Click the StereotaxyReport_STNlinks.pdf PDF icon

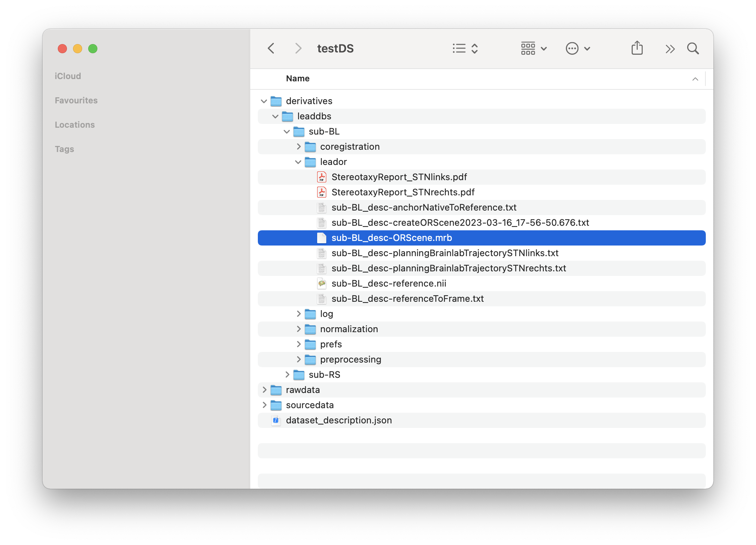(322, 177)
